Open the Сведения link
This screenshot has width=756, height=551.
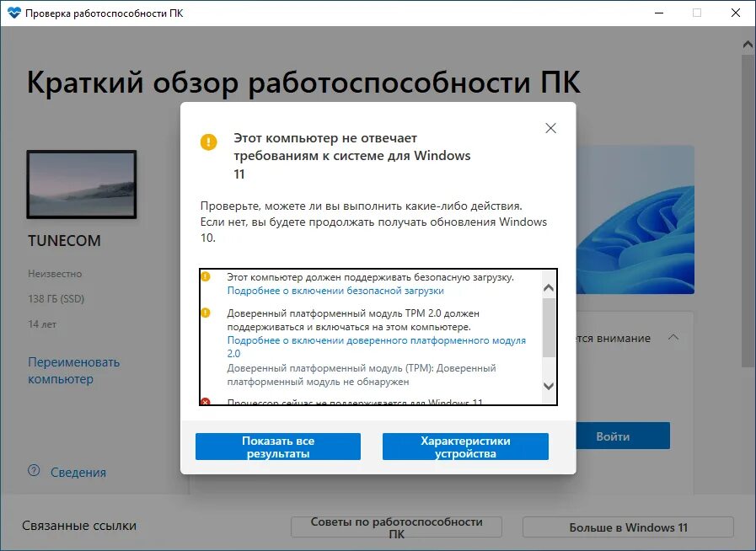coord(78,473)
